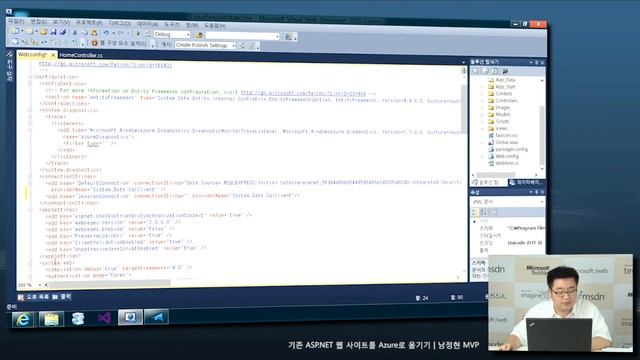Collapse the configuration outline node
The image size is (640, 360).
pyautogui.click(x=30, y=76)
